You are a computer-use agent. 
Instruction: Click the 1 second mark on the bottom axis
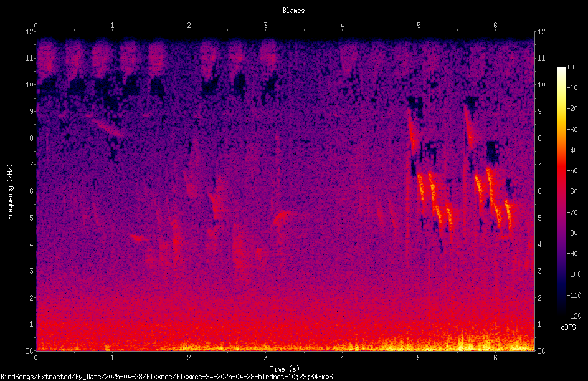pyautogui.click(x=112, y=358)
